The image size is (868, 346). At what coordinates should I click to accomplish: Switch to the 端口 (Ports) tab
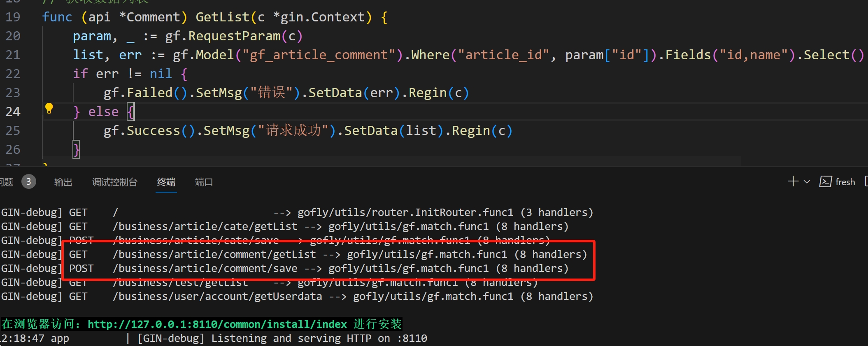[204, 182]
